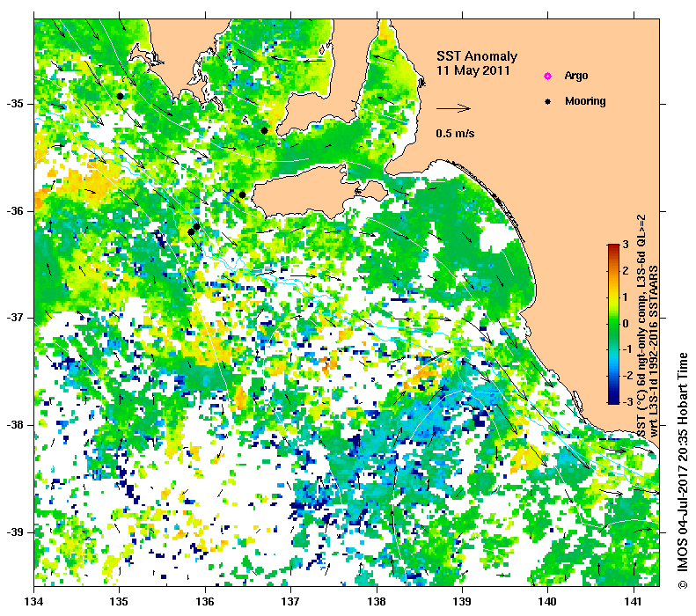The image size is (696, 616).
Task: Click the '11 May 2011' date label
Action: (x=473, y=70)
